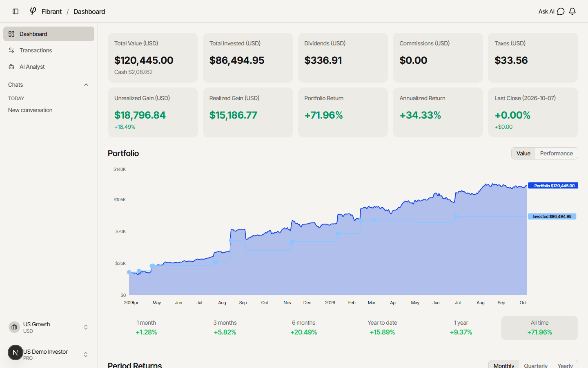Screen dimensions: 588x368
Task: Select the Year to date period
Action: (x=382, y=328)
